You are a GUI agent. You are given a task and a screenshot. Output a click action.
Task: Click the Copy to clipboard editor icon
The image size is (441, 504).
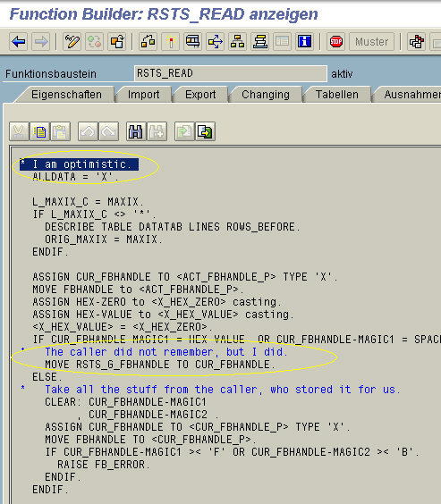click(40, 131)
